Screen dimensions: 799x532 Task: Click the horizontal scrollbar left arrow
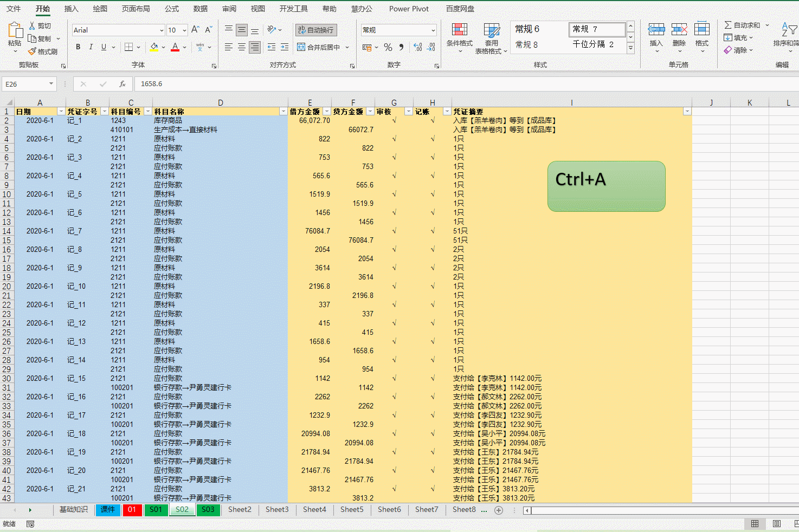[x=526, y=510]
